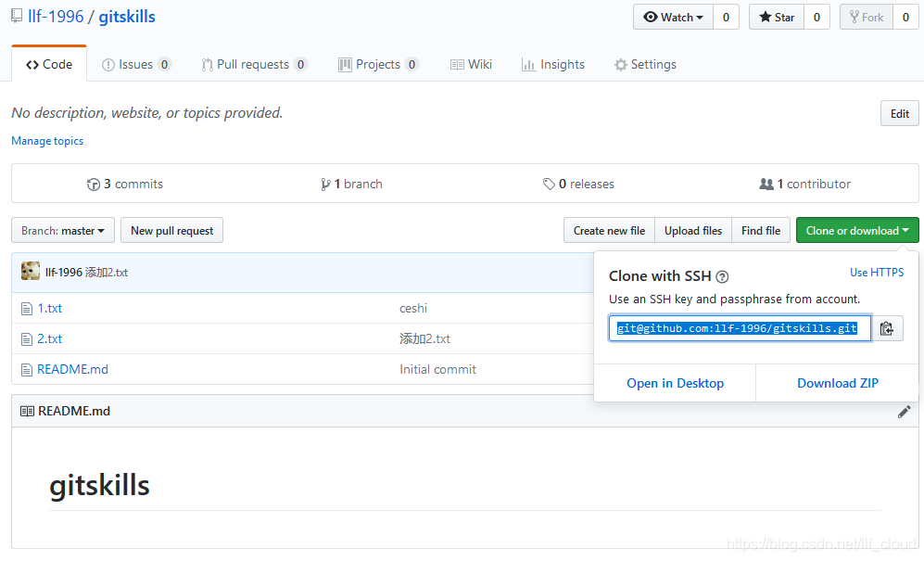Open the Wiki tab

(x=471, y=64)
